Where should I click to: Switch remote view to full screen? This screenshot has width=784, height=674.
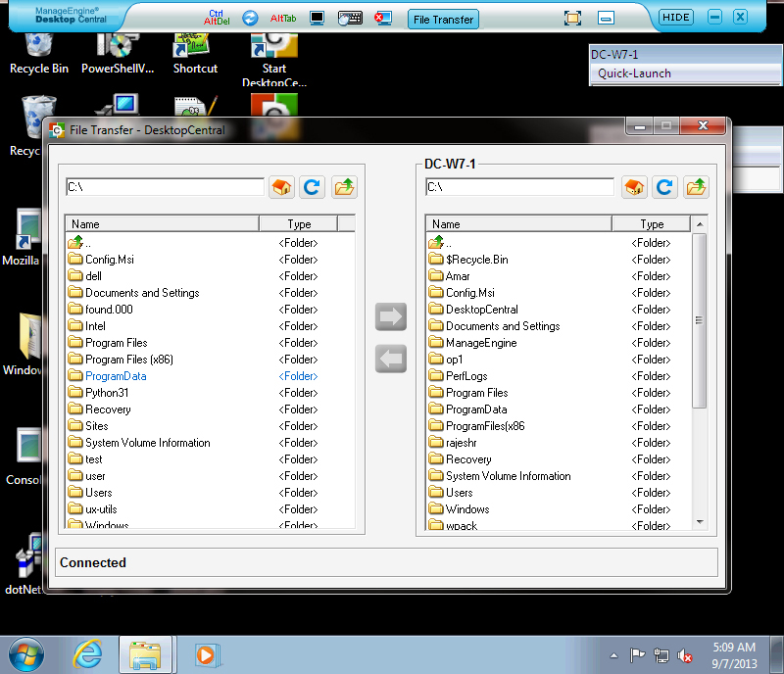[x=572, y=19]
